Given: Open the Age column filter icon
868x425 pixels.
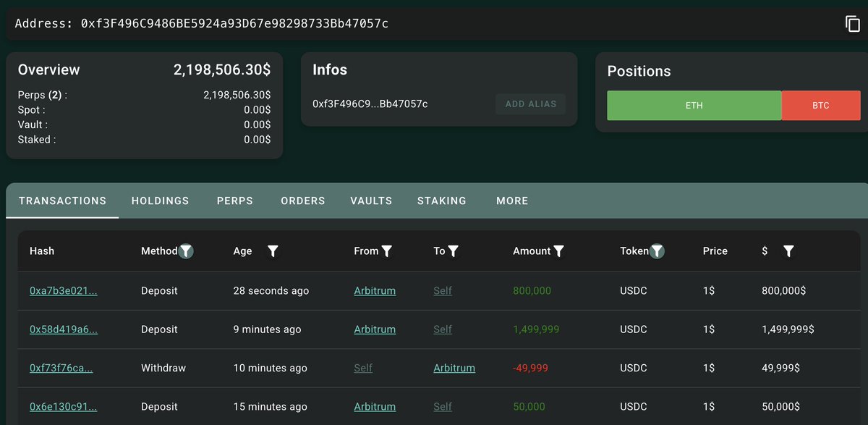Looking at the screenshot, I should (273, 251).
